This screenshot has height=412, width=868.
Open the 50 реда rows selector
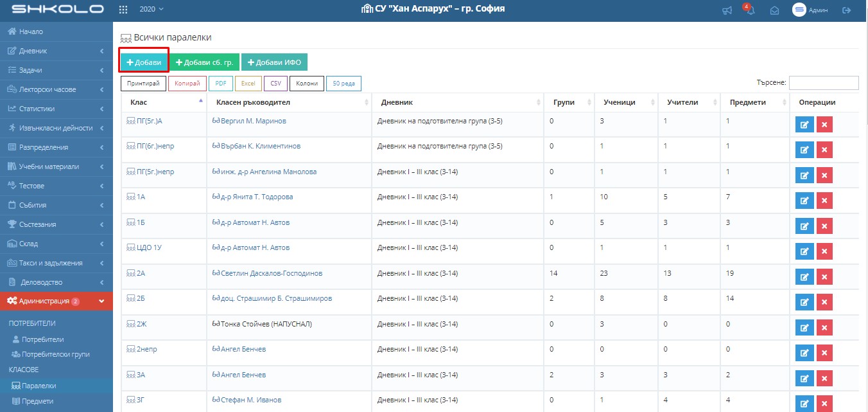[x=343, y=84]
